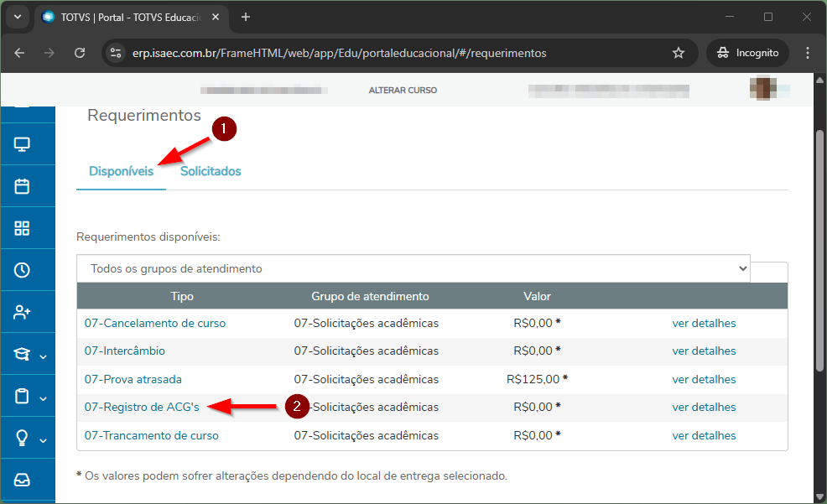Open the inbox tray sidebar icon

tap(23, 480)
